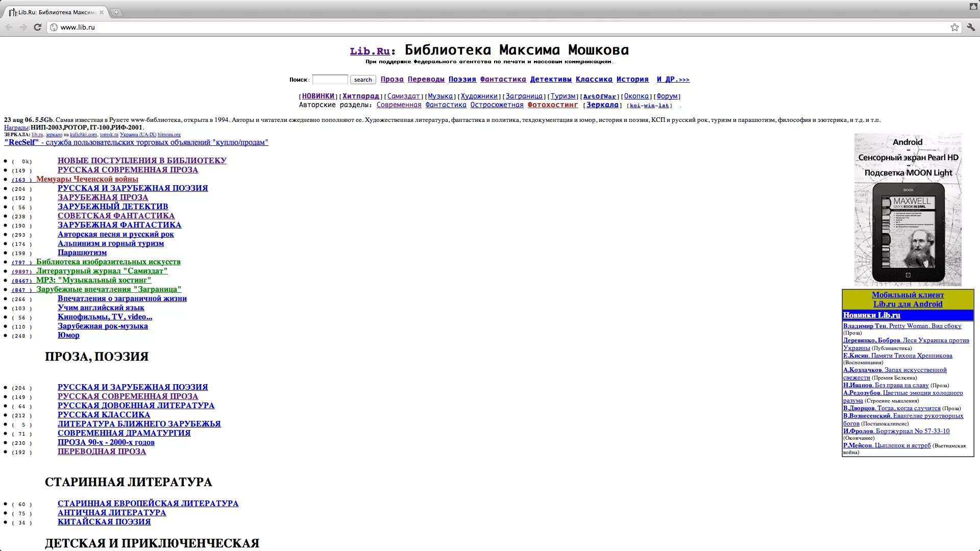Screen dimensions: 980x551
Task: Open the Хитпарад bracket link
Action: pos(361,96)
